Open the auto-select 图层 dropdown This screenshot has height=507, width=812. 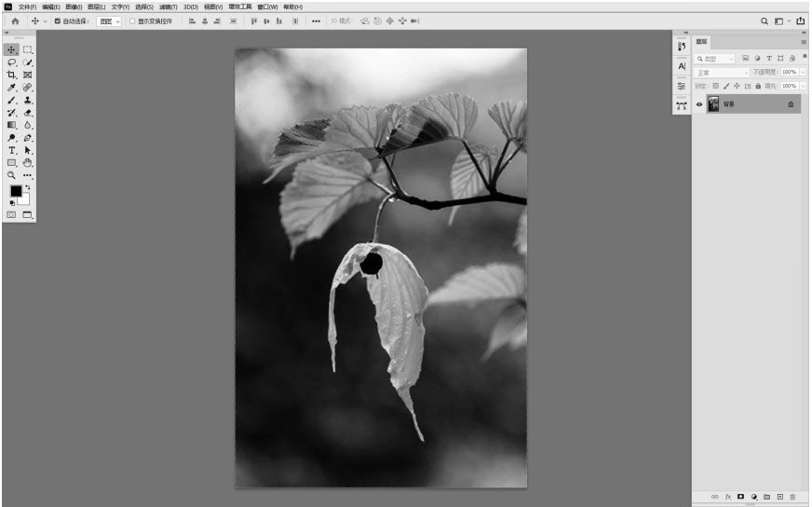(x=109, y=21)
